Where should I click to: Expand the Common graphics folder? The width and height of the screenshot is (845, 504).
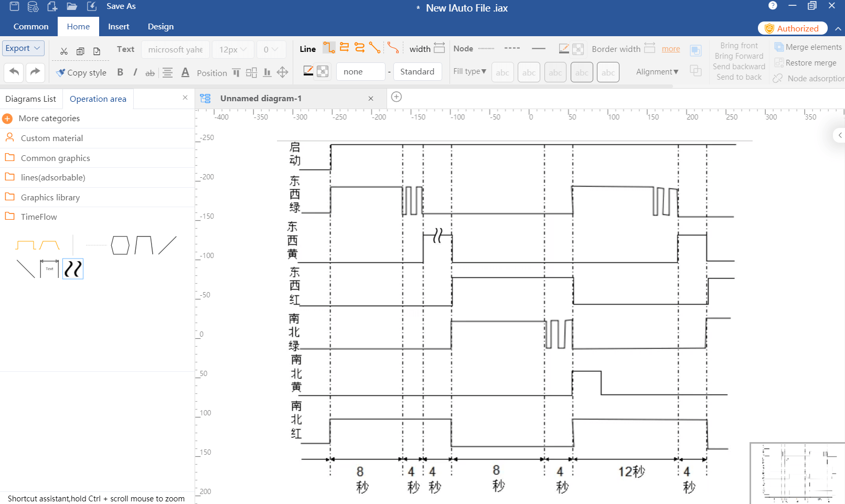pyautogui.click(x=97, y=158)
